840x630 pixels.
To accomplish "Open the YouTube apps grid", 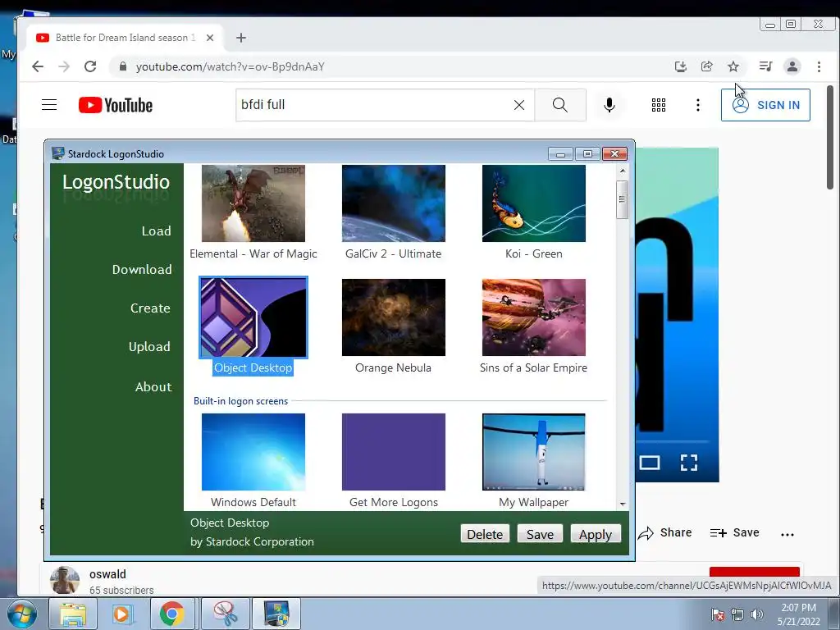I will [x=659, y=105].
